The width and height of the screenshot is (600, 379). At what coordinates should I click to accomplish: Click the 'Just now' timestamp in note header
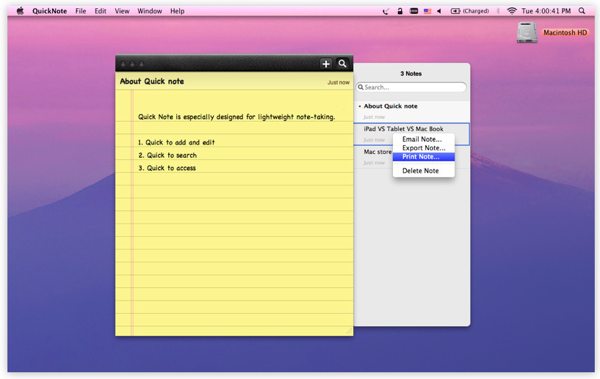338,82
